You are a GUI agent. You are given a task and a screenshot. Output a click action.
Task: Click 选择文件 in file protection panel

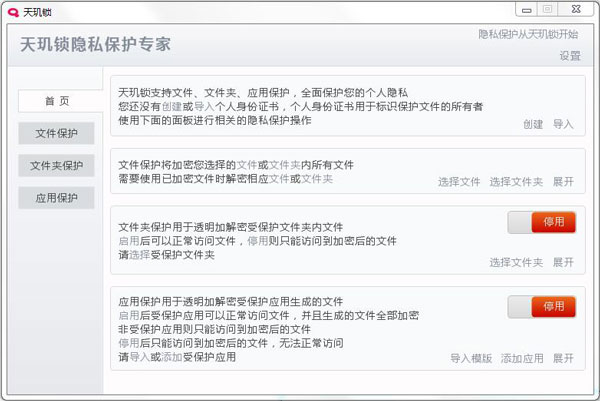point(459,182)
